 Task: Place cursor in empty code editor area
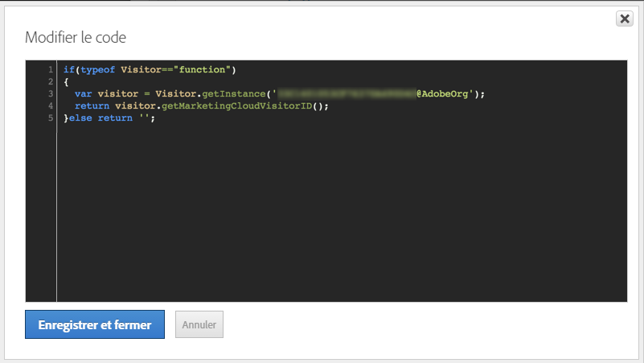pos(341,214)
